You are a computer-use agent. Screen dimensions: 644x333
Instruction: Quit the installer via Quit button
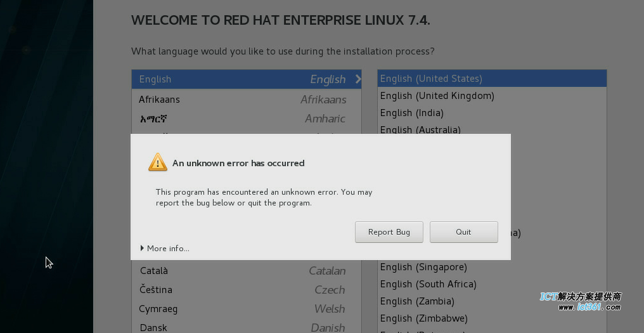tap(464, 232)
